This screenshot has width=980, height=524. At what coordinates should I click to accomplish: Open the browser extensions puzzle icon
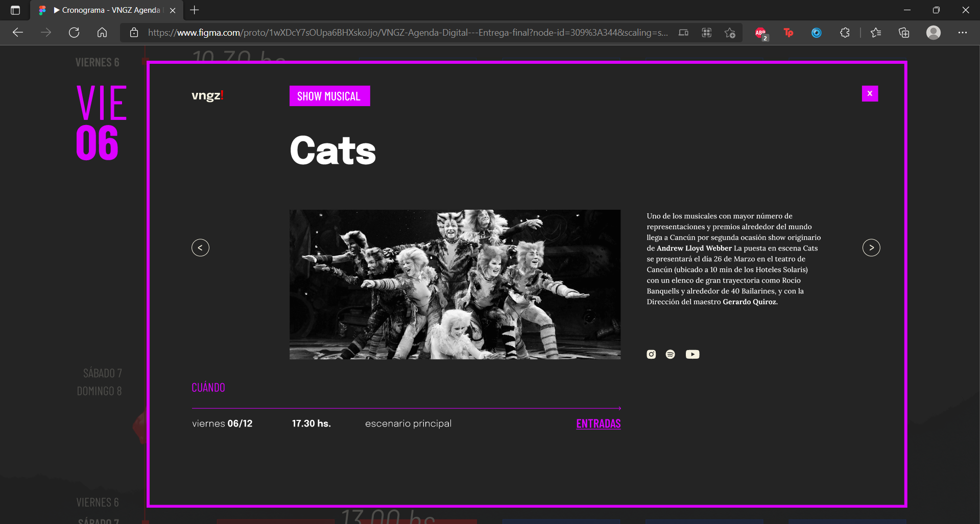(845, 33)
